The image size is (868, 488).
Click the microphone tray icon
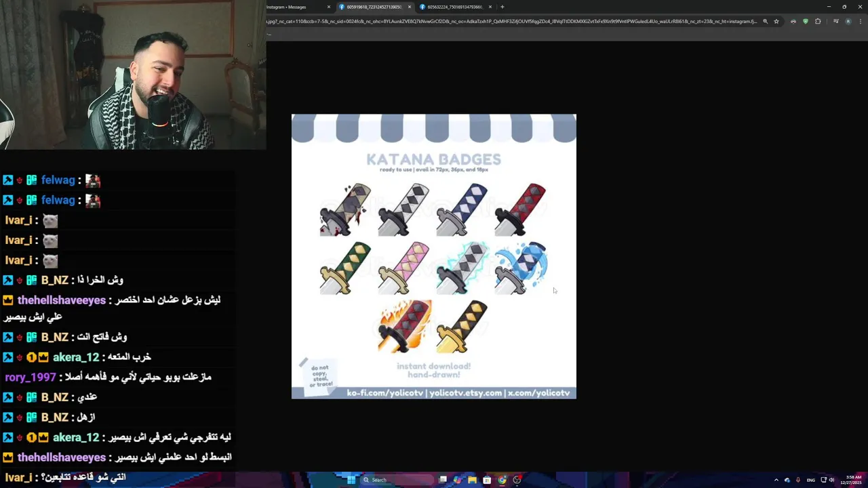pyautogui.click(x=798, y=480)
